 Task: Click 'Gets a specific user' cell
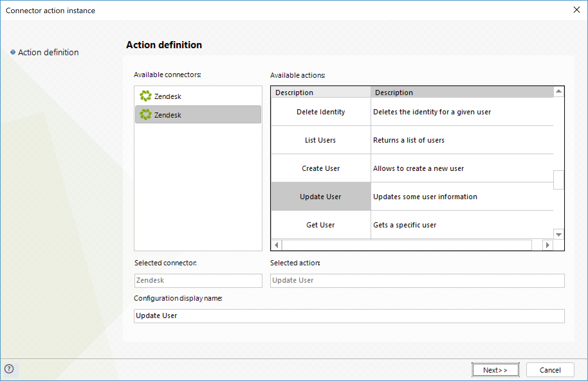tap(462, 225)
